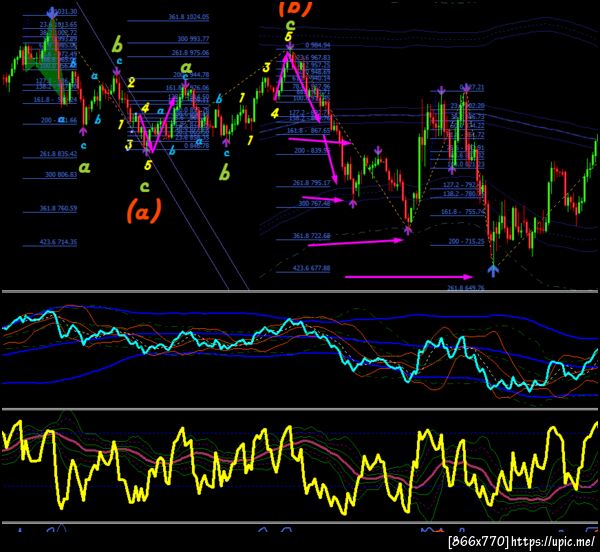The width and height of the screenshot is (600, 552).
Task: Click the blue up-arrow marker at the chart's lowest candle
Action: [x=494, y=270]
